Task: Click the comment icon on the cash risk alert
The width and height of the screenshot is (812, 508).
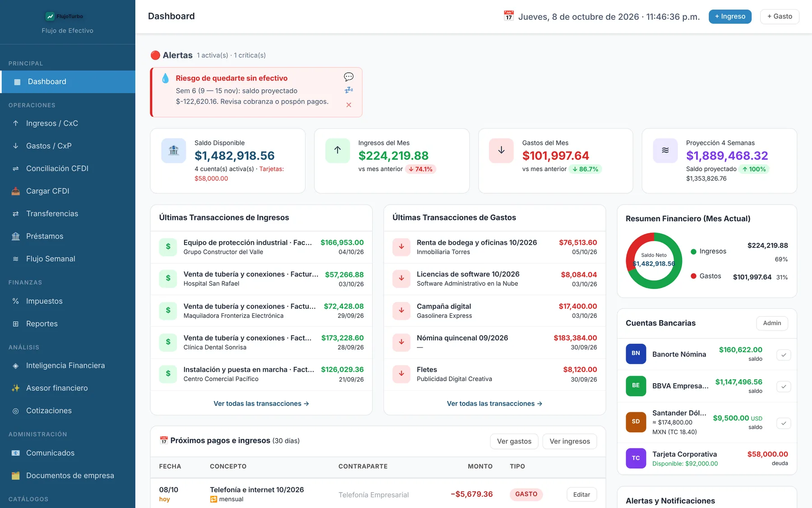Action: click(x=349, y=77)
